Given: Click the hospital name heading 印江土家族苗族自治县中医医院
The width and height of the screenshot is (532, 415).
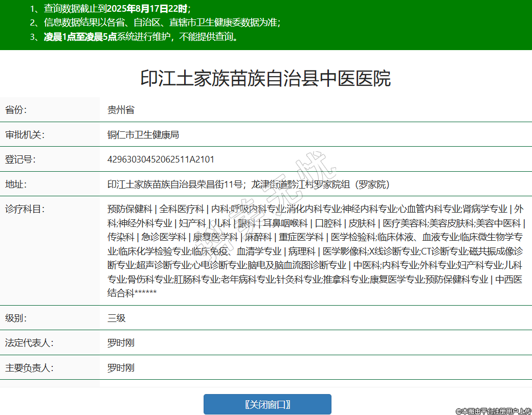Looking at the screenshot, I should (265, 78).
